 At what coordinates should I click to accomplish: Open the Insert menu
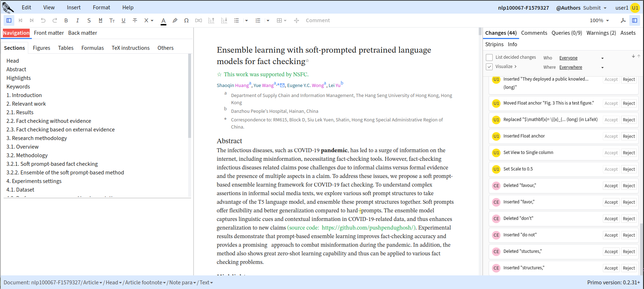[74, 8]
